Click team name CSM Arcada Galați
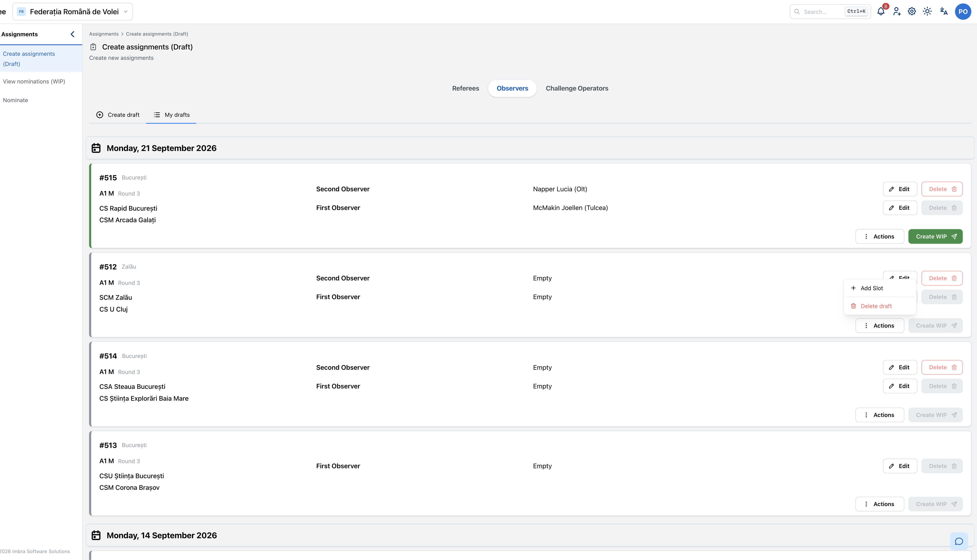 pyautogui.click(x=128, y=220)
